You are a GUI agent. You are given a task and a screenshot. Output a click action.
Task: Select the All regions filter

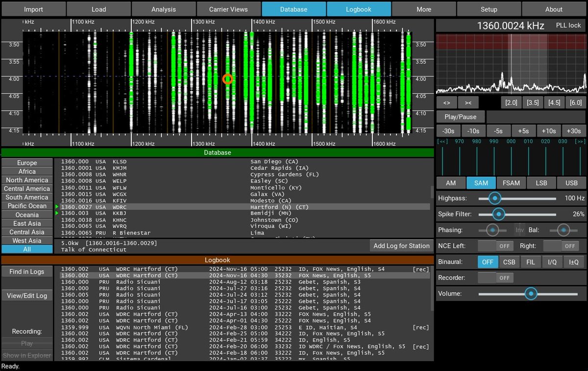coord(27,249)
